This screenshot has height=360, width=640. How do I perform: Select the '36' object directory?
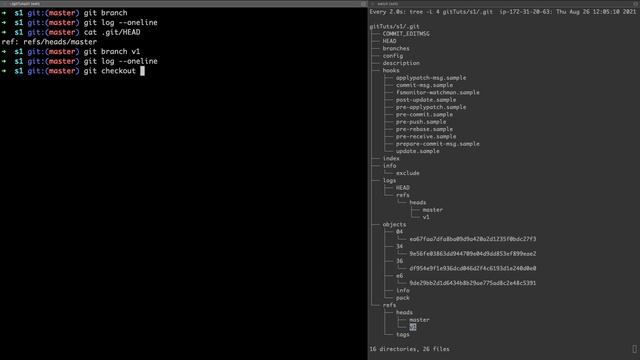(399, 262)
